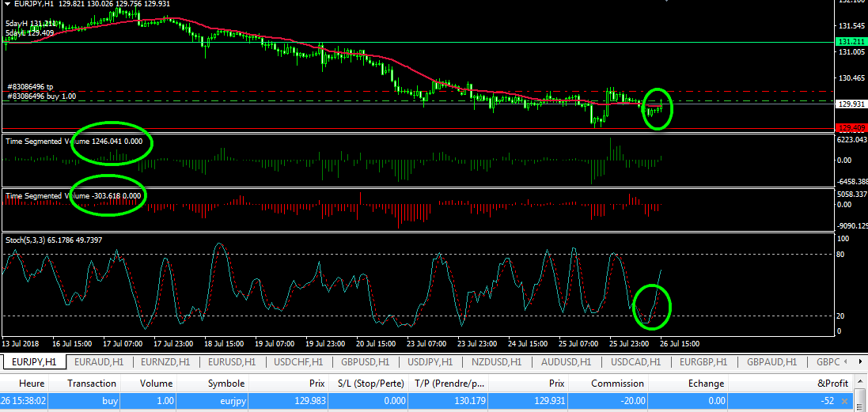
Task: Select the eurjpy buy order row
Action: coord(316,403)
